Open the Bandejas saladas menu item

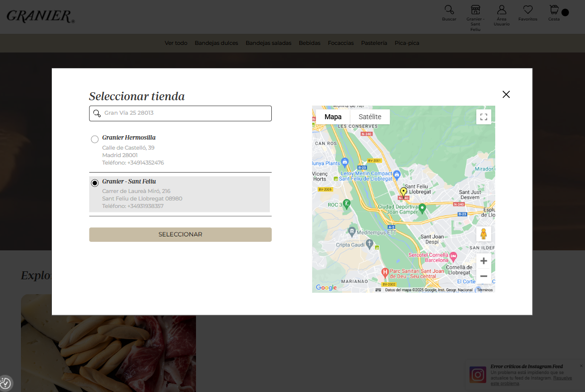coord(268,43)
